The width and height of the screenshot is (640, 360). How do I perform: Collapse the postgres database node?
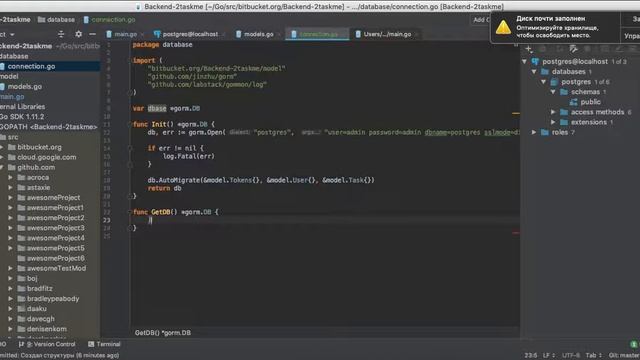tap(544, 82)
